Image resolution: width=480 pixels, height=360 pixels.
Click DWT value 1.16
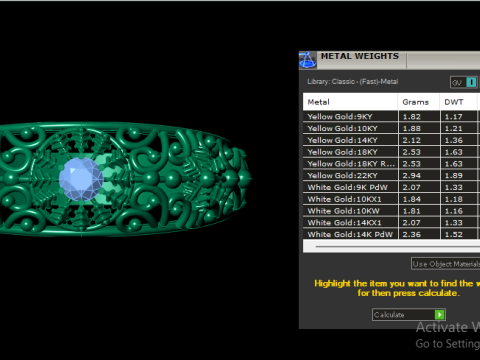tap(454, 211)
